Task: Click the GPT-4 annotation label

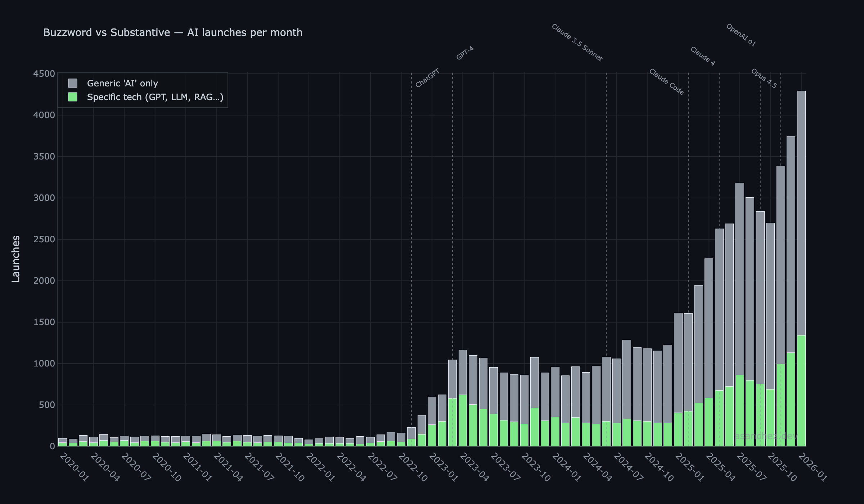Action: tap(465, 53)
